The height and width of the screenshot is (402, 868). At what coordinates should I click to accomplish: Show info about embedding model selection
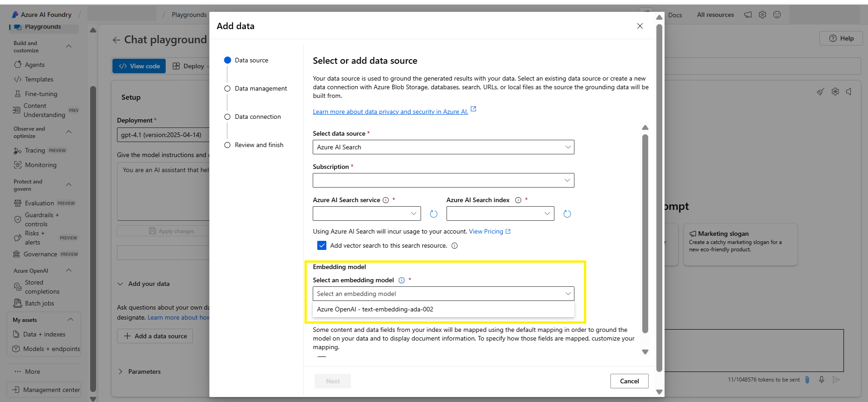point(401,280)
